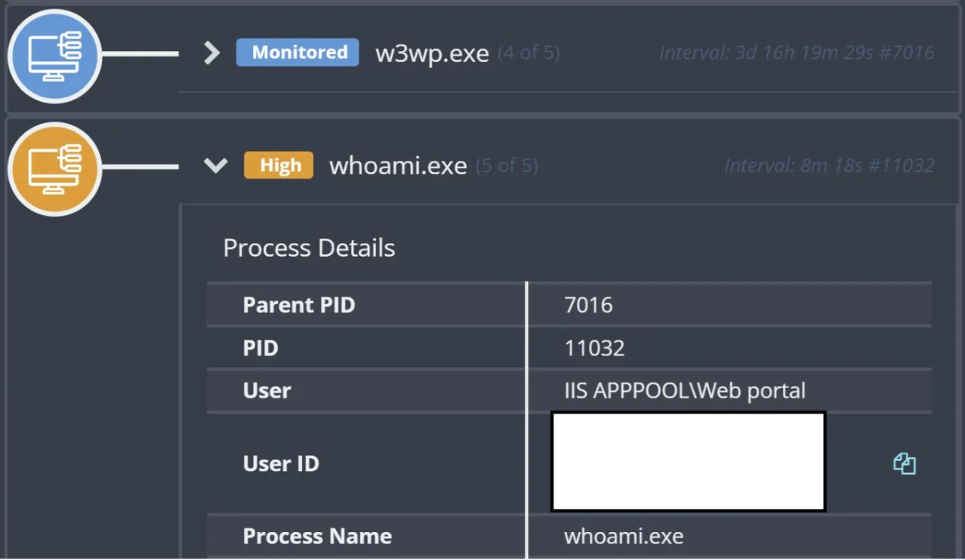
Task: Collapse the whoami.exe process entry
Action: pyautogui.click(x=215, y=165)
